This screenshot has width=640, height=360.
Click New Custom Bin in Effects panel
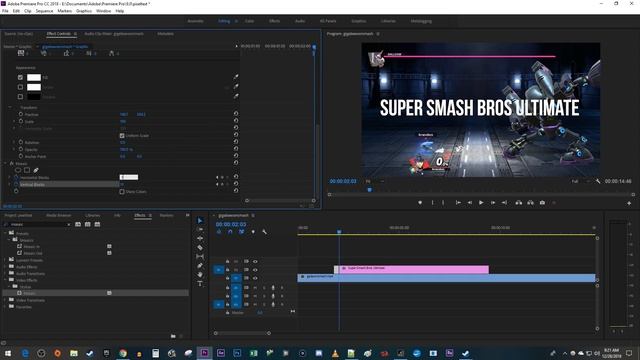click(x=173, y=336)
